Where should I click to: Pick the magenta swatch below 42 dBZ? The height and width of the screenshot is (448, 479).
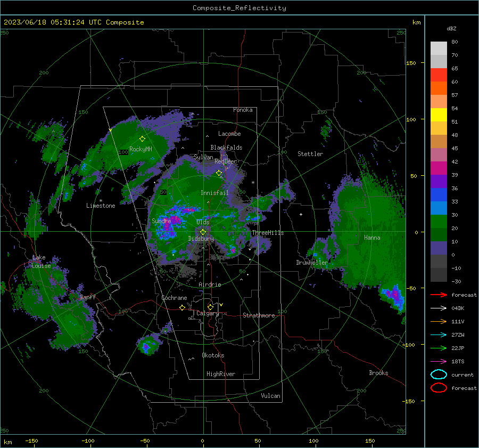pos(439,168)
